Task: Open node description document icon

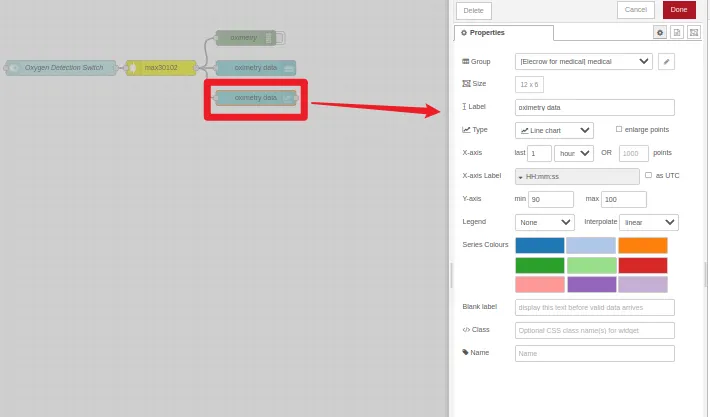Action: pyautogui.click(x=677, y=32)
